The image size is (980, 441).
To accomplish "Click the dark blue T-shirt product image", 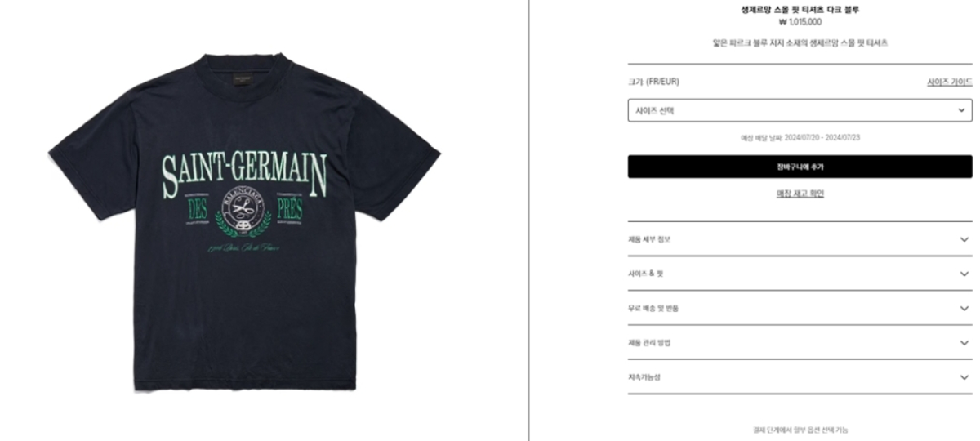I will pyautogui.click(x=244, y=222).
